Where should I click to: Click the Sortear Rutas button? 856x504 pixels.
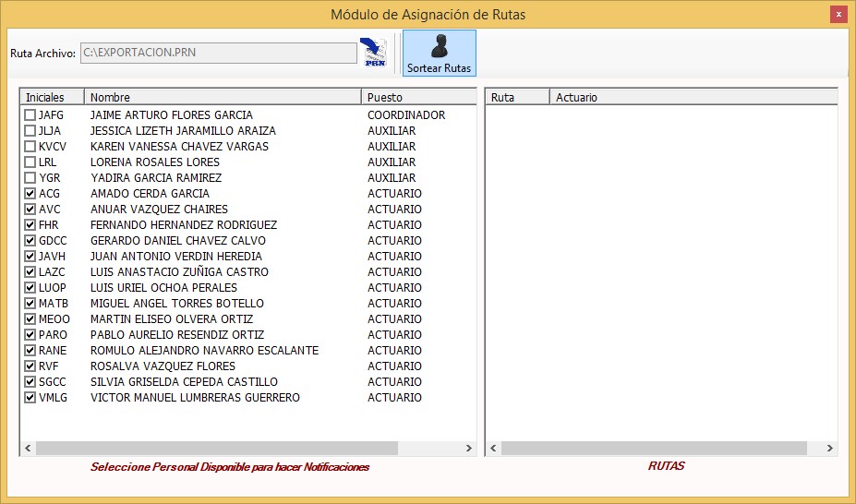coord(439,53)
